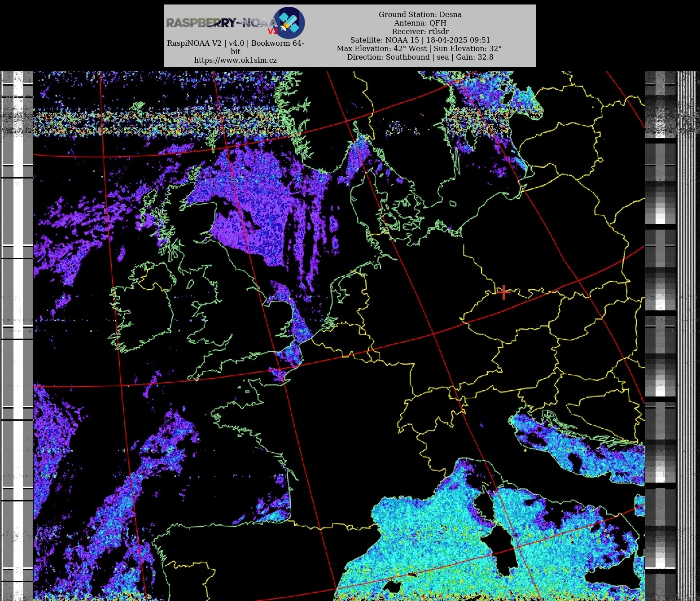Click the round satellite logo icon
The height and width of the screenshot is (601, 700).
[289, 22]
